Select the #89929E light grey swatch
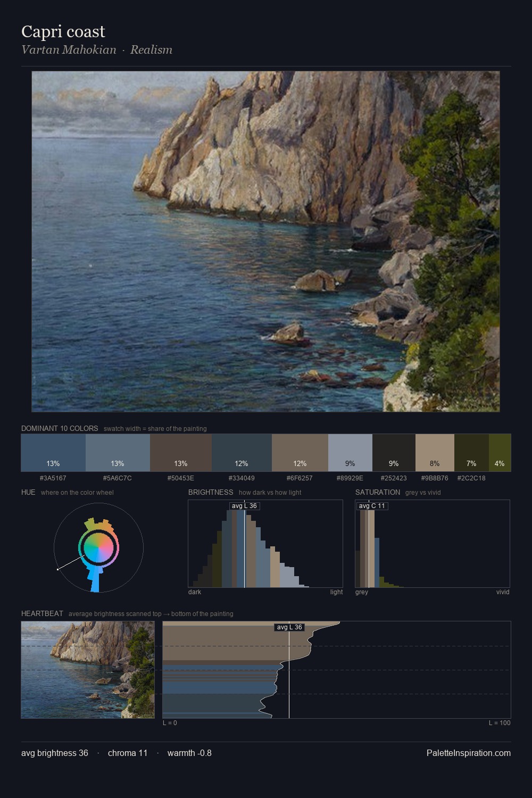 pyautogui.click(x=350, y=453)
